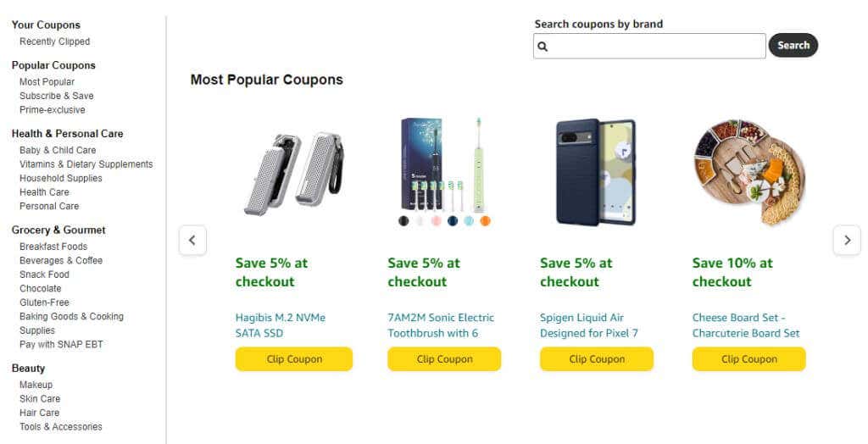Clip coupon for Cheese Board Set
Screen dimensions: 868x444
pyautogui.click(x=748, y=359)
